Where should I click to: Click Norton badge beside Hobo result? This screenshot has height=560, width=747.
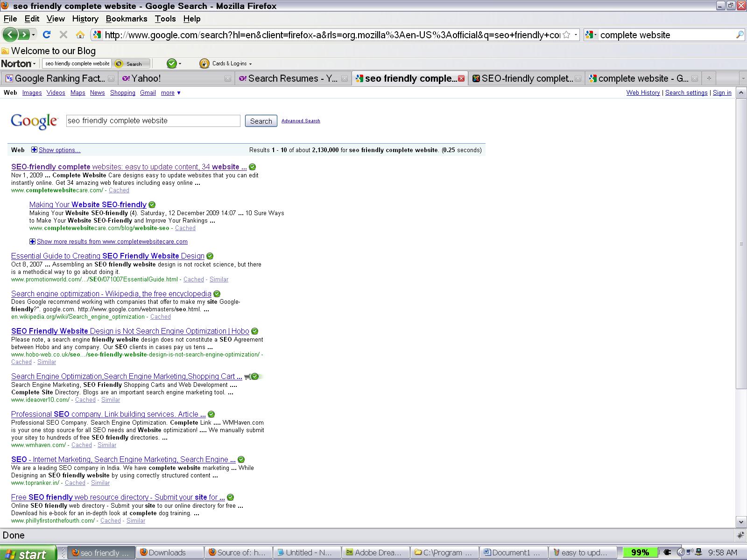pyautogui.click(x=254, y=331)
